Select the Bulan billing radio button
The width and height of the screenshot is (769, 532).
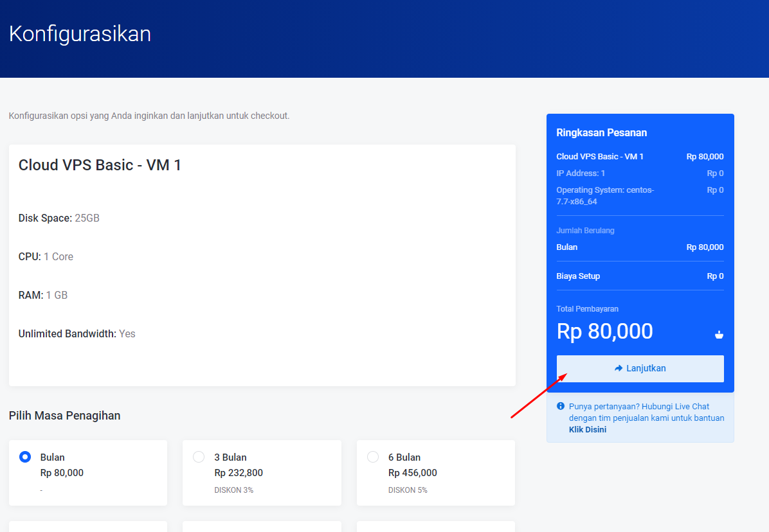point(25,457)
